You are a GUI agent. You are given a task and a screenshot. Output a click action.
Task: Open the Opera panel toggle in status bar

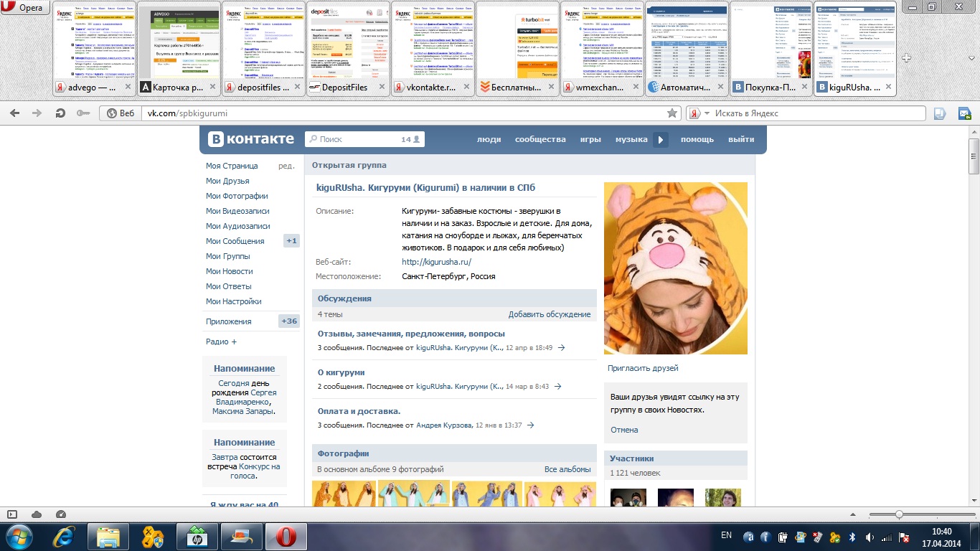tap(11, 514)
